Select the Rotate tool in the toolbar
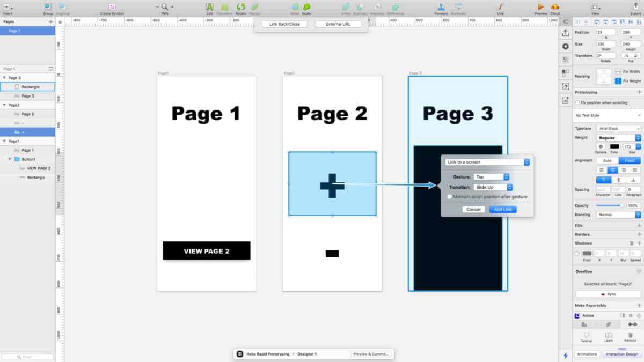The height and width of the screenshot is (362, 644). point(240,7)
